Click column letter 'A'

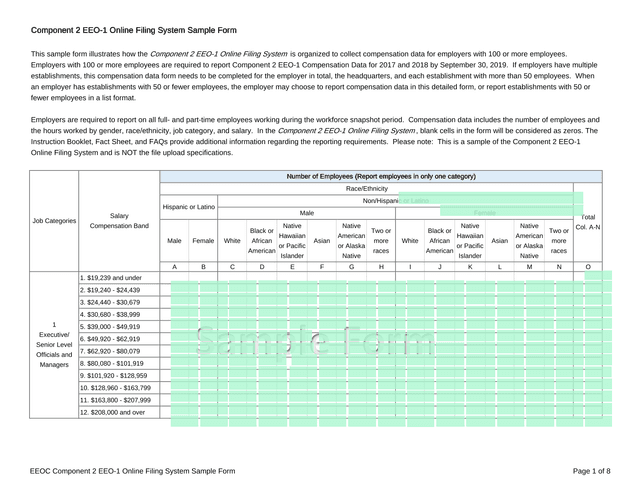click(x=174, y=267)
